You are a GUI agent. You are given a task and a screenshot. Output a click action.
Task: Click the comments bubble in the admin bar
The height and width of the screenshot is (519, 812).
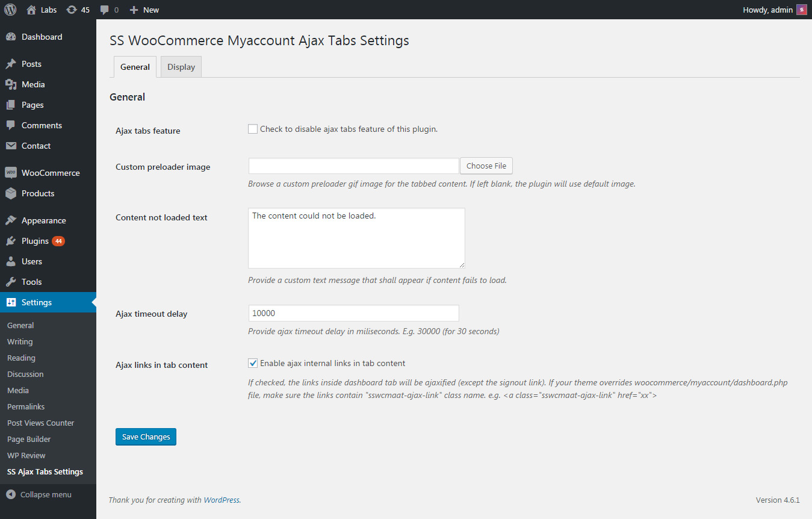click(x=105, y=10)
